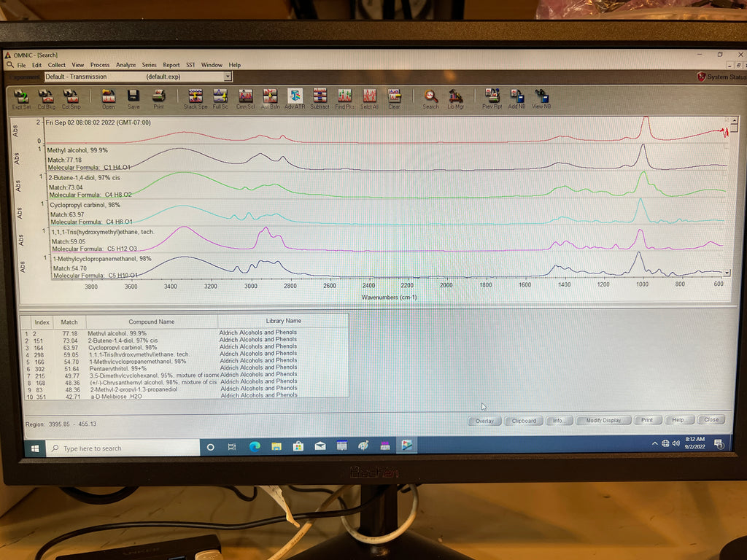Viewport: 747px width, 560px height.
Task: Open the View menu
Action: [x=77, y=65]
